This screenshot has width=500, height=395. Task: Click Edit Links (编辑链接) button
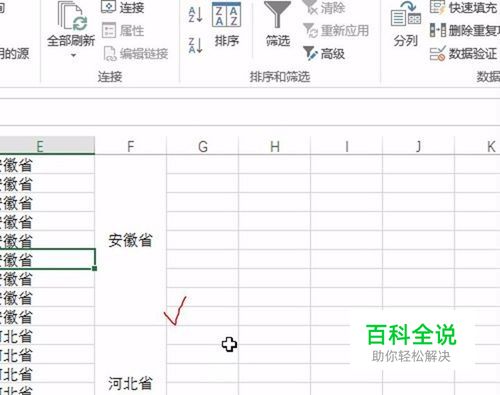point(135,54)
